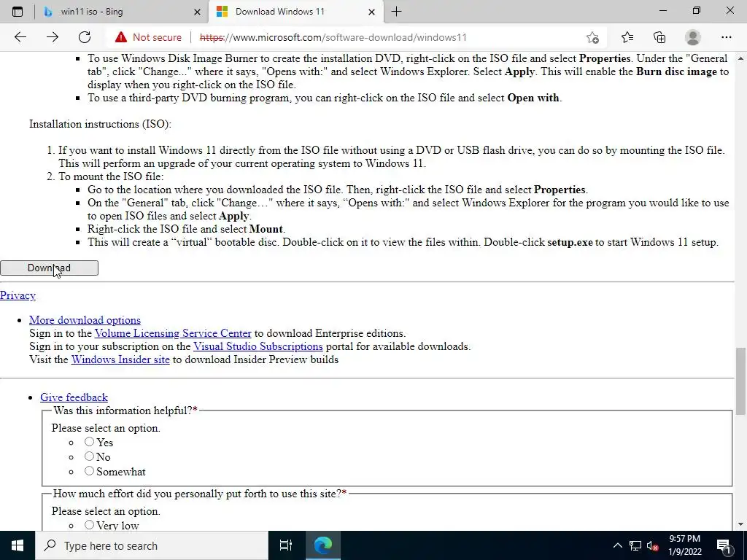Switch to the win11 iso - Bing tab
The height and width of the screenshot is (560, 747).
pos(122,12)
